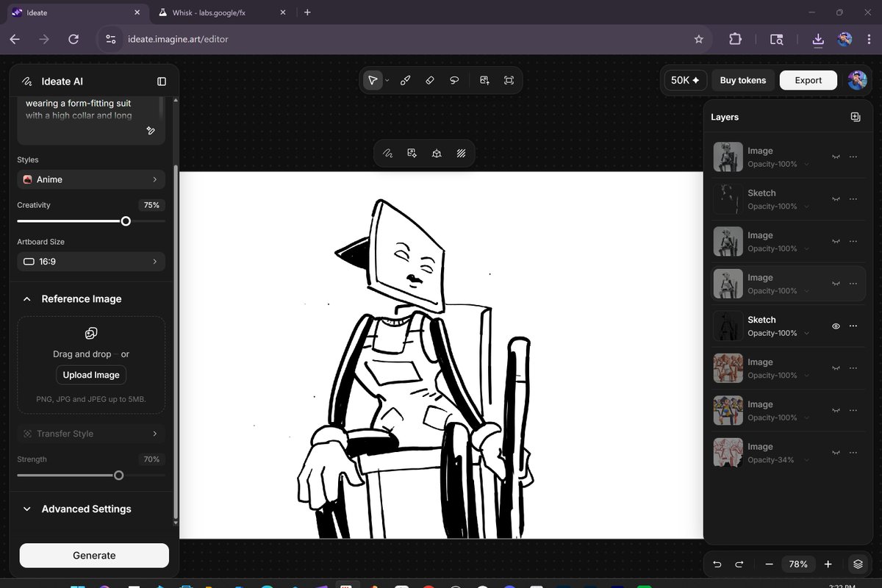882x588 pixels.
Task: Click the Export button
Action: [808, 80]
